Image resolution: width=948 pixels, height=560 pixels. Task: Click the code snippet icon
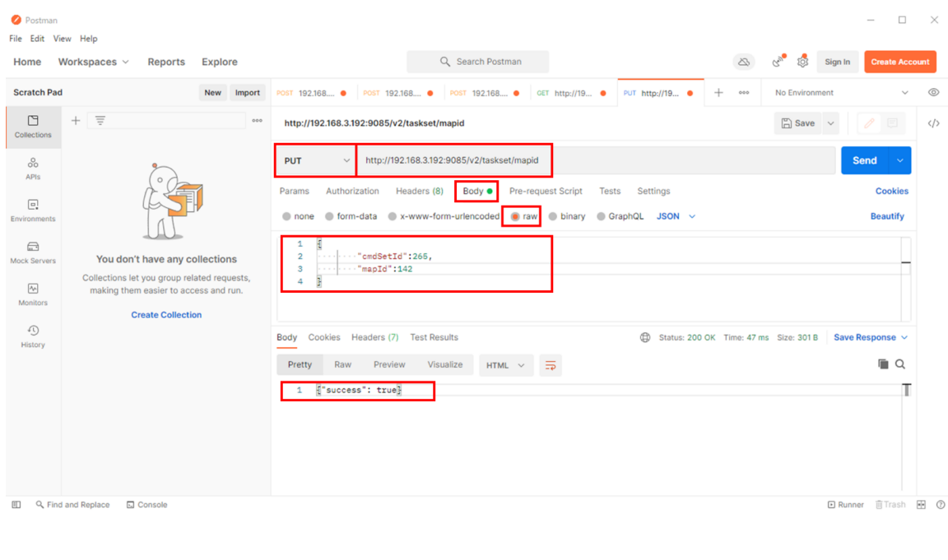click(933, 123)
